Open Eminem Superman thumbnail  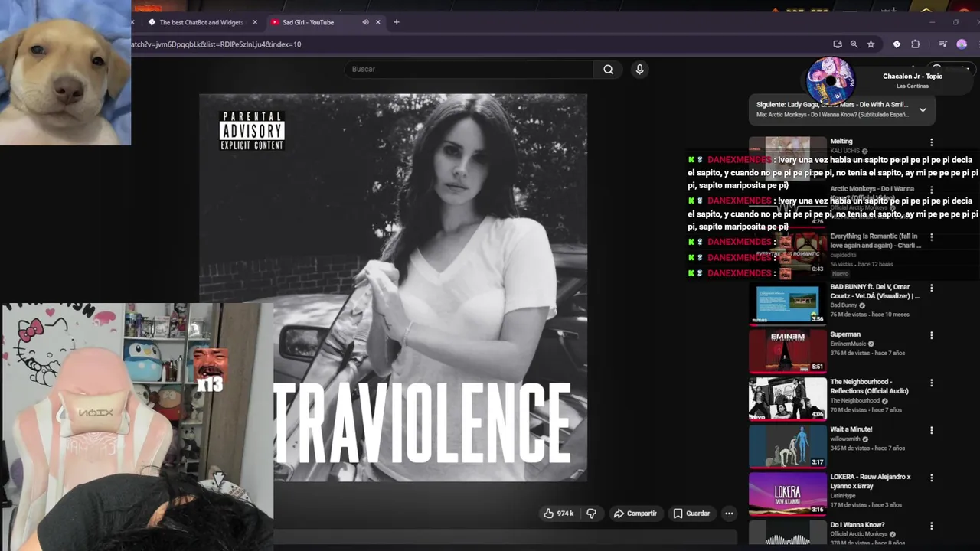coord(787,351)
